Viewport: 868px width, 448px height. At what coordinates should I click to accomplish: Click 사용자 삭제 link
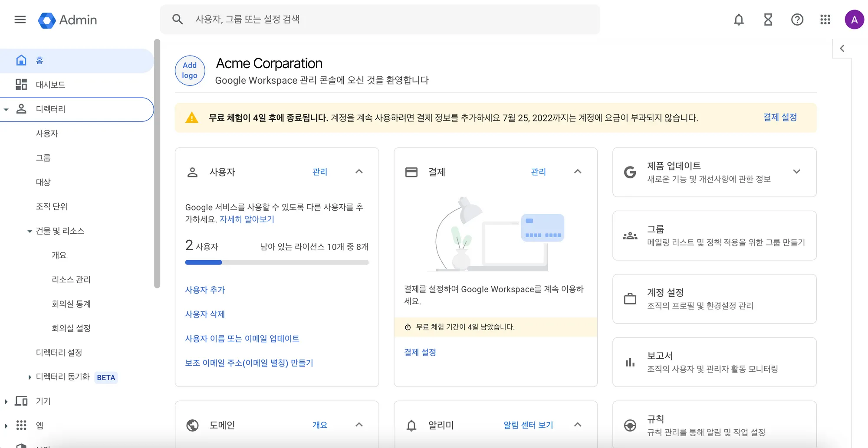tap(205, 314)
